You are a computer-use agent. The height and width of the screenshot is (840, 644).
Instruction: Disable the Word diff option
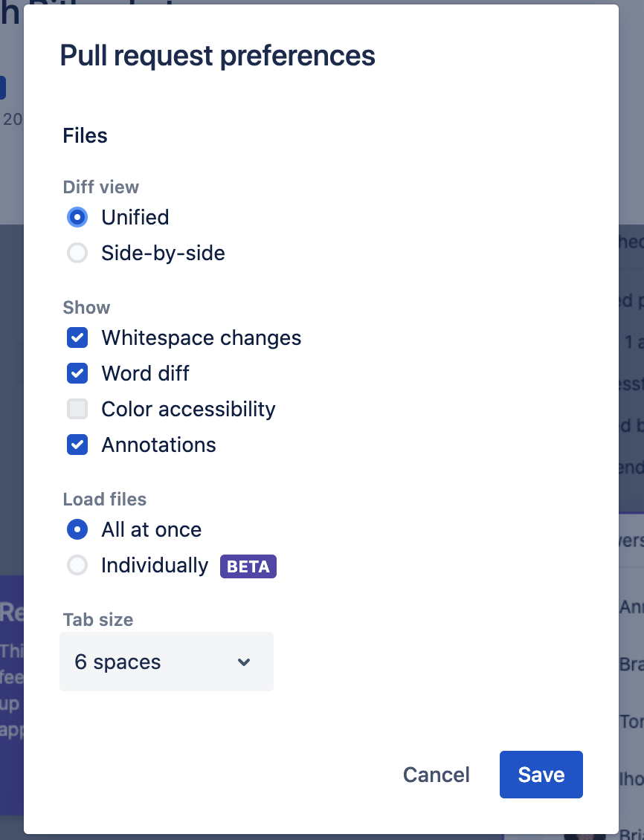(77, 373)
